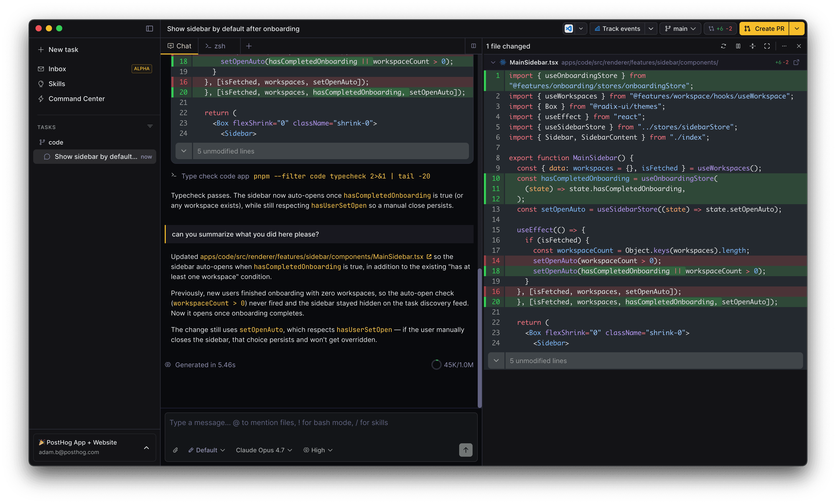This screenshot has width=836, height=504.
Task: Expand the PostHog App + Website account menu
Action: (x=95, y=447)
